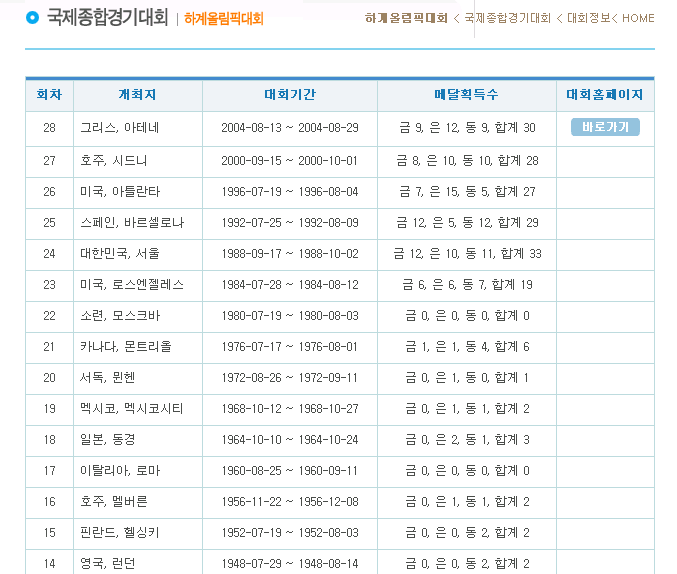This screenshot has height=574, width=677.
Task: Click the 회차 number 24 cell
Action: point(49,254)
